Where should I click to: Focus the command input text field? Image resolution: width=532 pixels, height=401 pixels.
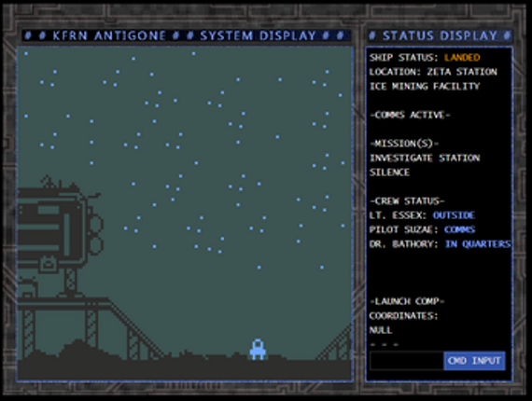click(x=407, y=361)
